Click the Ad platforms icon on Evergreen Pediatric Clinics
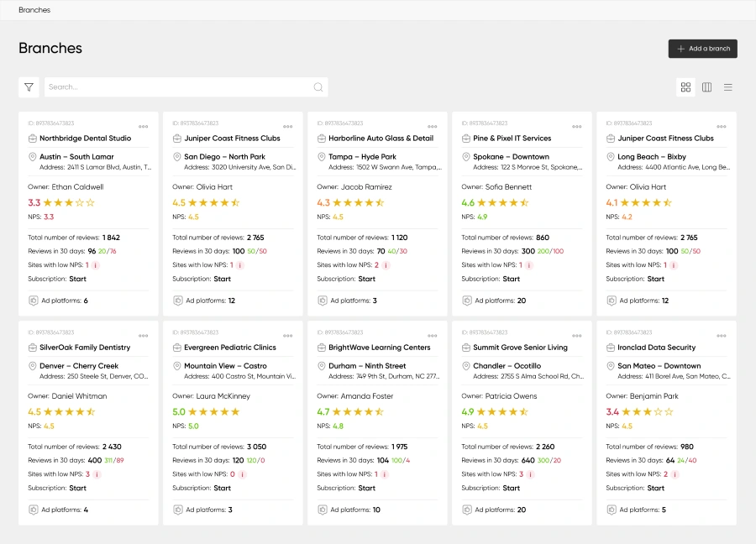Viewport: 756px width, 544px height. (x=178, y=510)
